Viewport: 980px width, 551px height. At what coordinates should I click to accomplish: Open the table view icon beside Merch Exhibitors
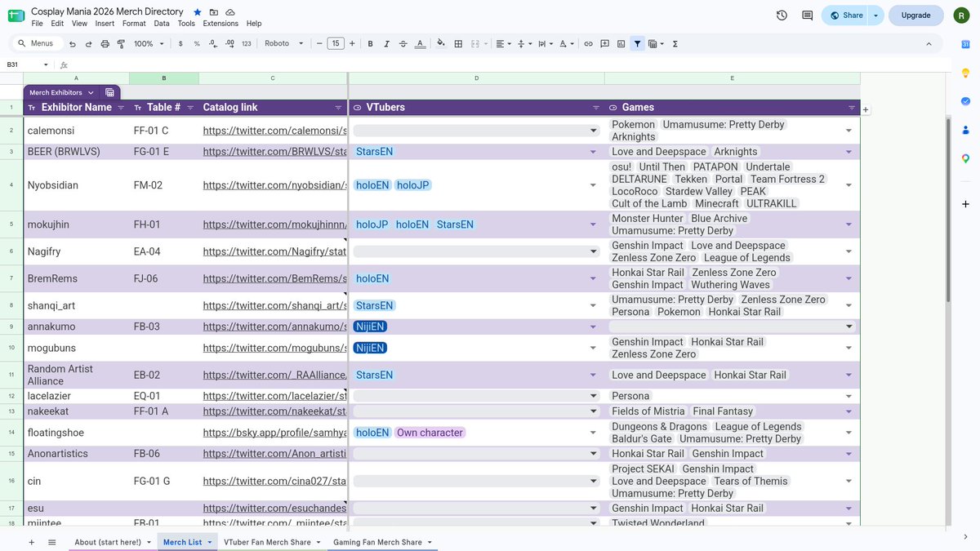tap(110, 92)
